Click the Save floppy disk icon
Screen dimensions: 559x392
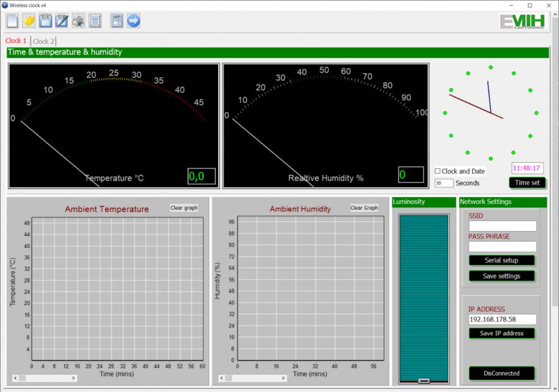tap(45, 21)
